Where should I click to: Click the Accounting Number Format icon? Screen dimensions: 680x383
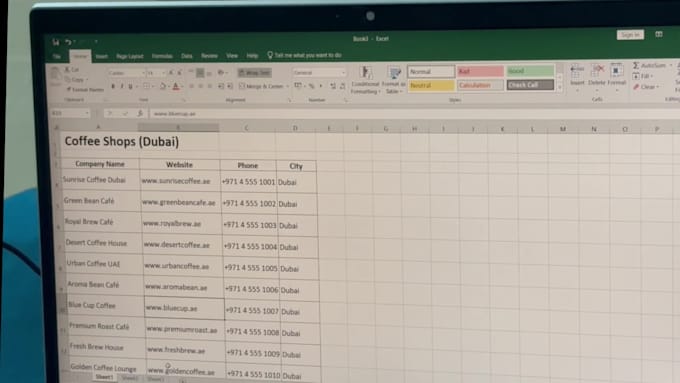pyautogui.click(x=298, y=86)
